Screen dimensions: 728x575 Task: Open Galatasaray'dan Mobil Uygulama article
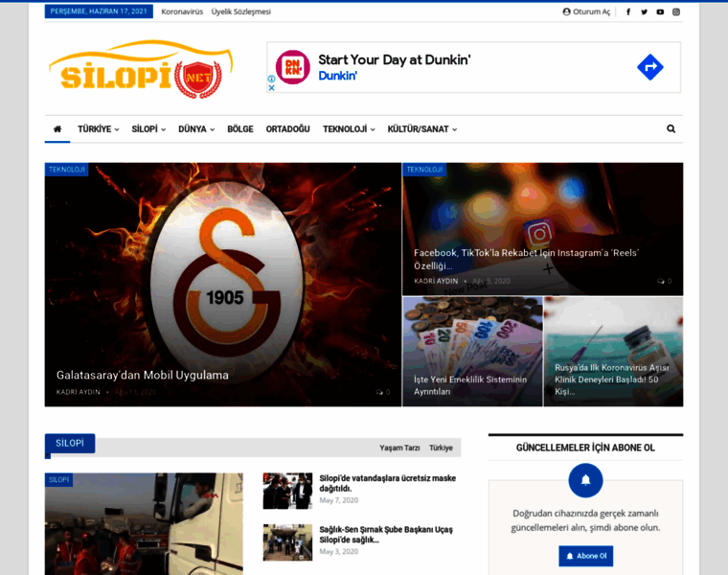point(143,376)
